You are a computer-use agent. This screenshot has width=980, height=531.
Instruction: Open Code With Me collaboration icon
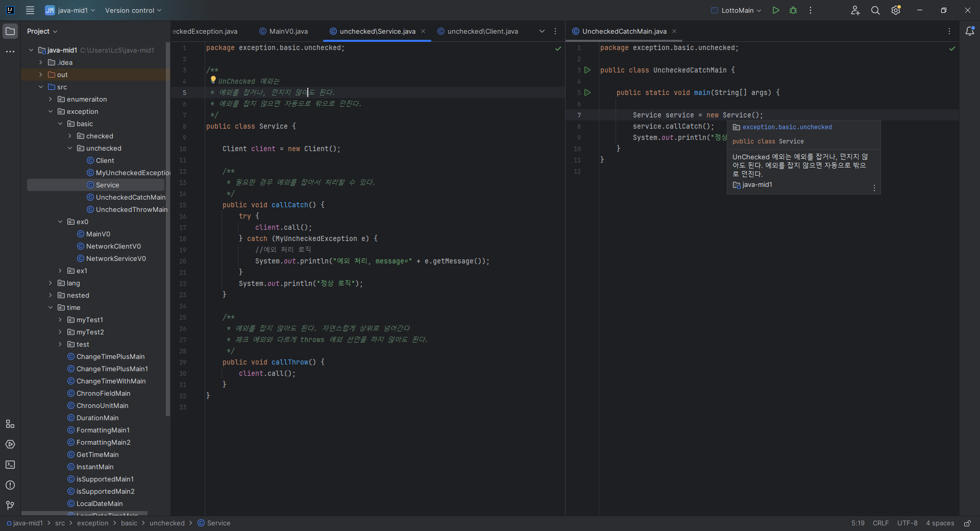pos(855,10)
